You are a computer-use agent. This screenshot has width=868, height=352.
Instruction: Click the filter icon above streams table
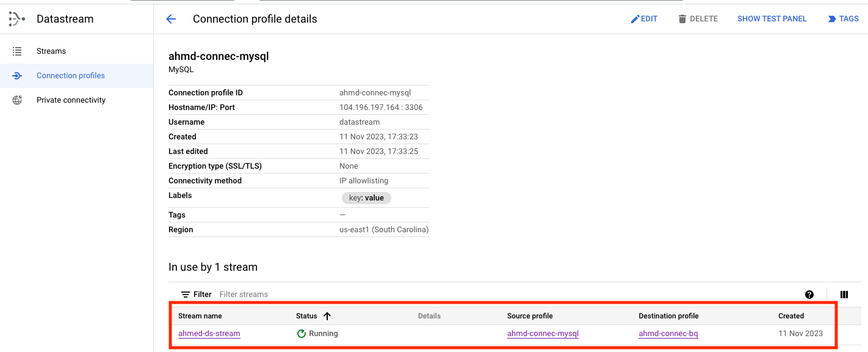[186, 295]
